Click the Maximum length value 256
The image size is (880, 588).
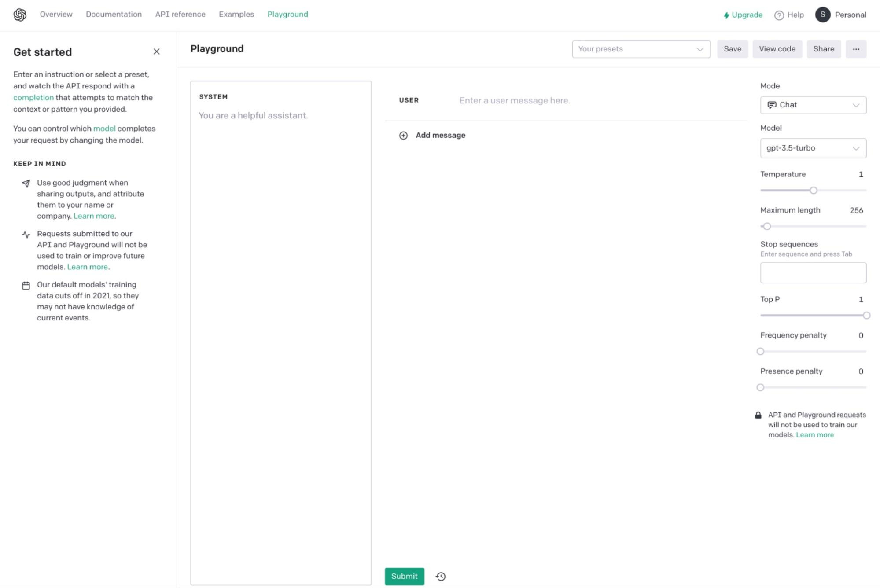856,210
